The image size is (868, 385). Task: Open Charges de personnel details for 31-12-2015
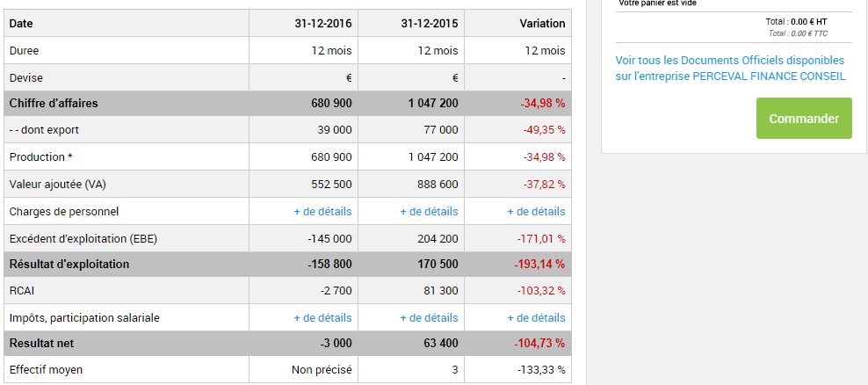(429, 211)
